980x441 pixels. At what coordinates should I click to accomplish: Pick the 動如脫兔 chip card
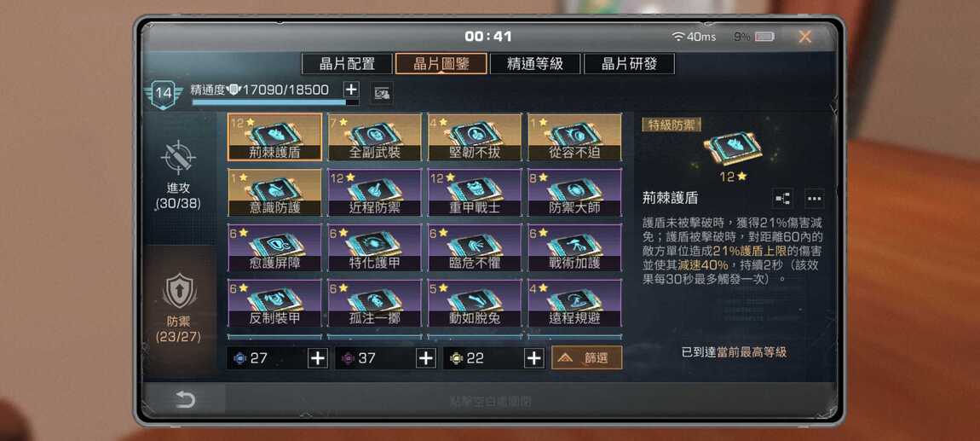pyautogui.click(x=475, y=303)
